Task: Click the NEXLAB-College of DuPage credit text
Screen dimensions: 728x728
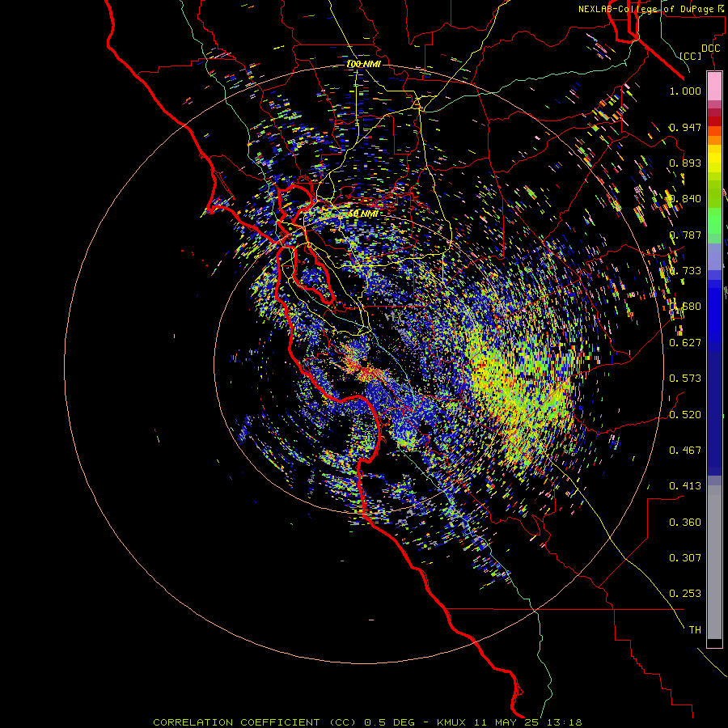Action: [645, 9]
